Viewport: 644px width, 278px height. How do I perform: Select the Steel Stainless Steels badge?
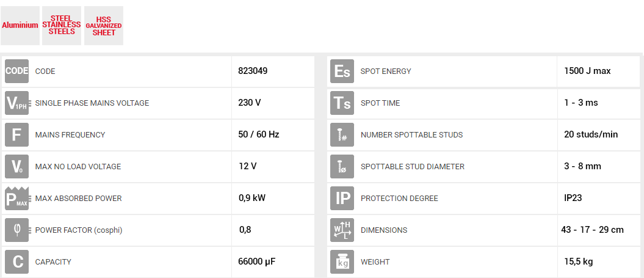(62, 26)
